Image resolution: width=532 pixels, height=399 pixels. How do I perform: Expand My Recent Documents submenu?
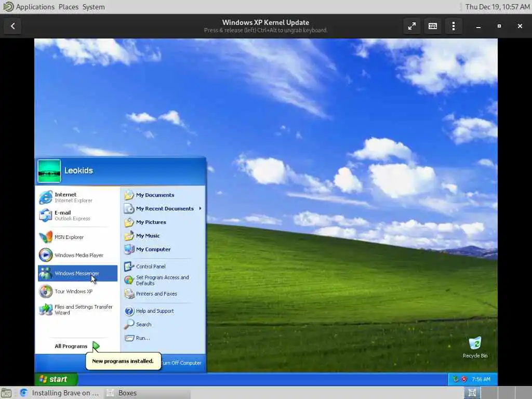pos(163,209)
